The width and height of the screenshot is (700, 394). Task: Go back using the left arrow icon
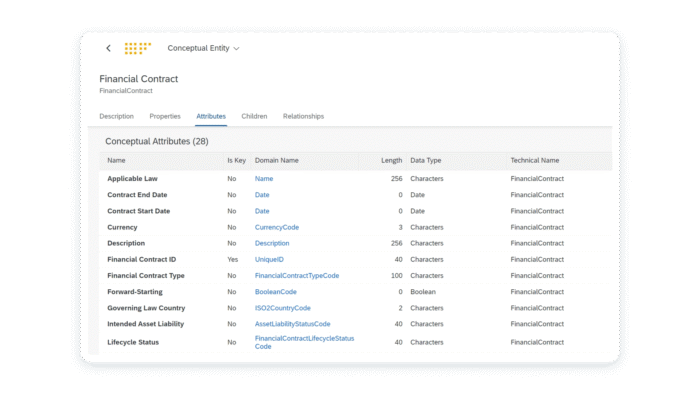coord(108,48)
